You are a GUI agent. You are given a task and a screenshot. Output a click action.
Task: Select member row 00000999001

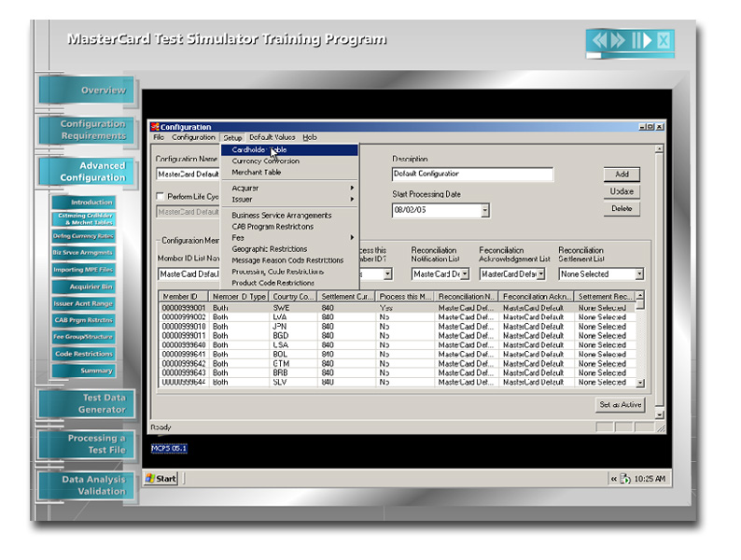pyautogui.click(x=397, y=308)
